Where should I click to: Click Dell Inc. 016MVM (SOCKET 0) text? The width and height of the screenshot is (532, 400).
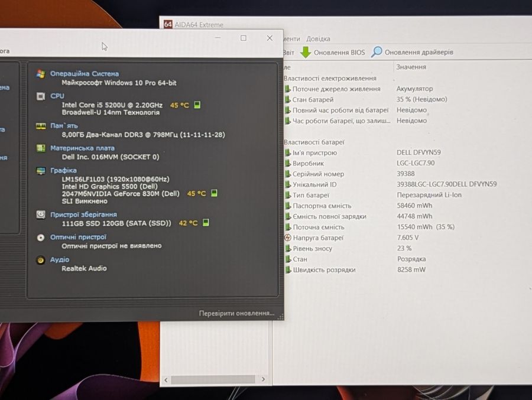tap(111, 157)
